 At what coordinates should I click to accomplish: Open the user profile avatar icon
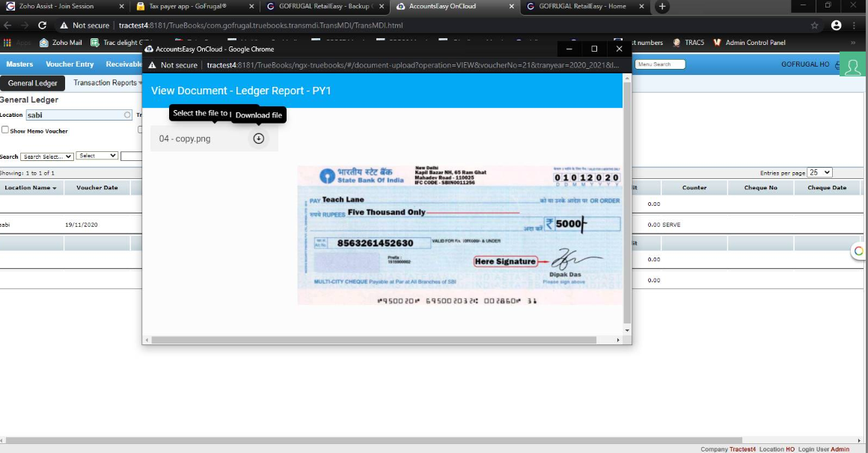[x=852, y=65]
